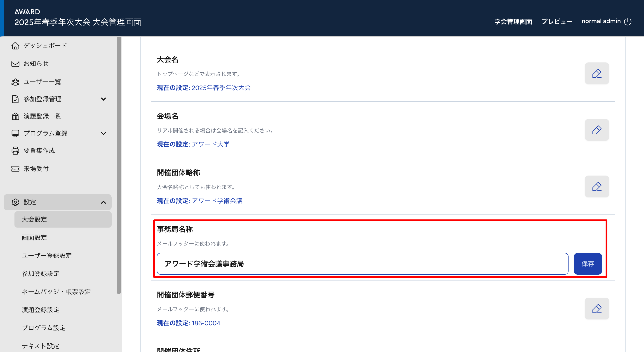The image size is (644, 352).
Task: Open the 学会管理画面 link in the header
Action: click(513, 21)
